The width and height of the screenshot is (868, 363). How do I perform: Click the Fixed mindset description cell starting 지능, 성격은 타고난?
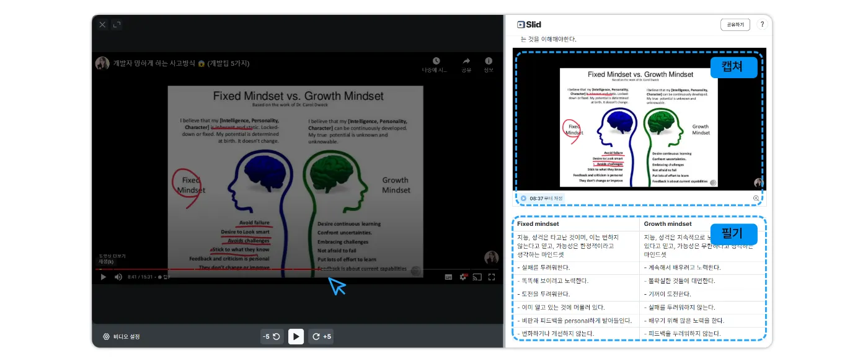577,246
